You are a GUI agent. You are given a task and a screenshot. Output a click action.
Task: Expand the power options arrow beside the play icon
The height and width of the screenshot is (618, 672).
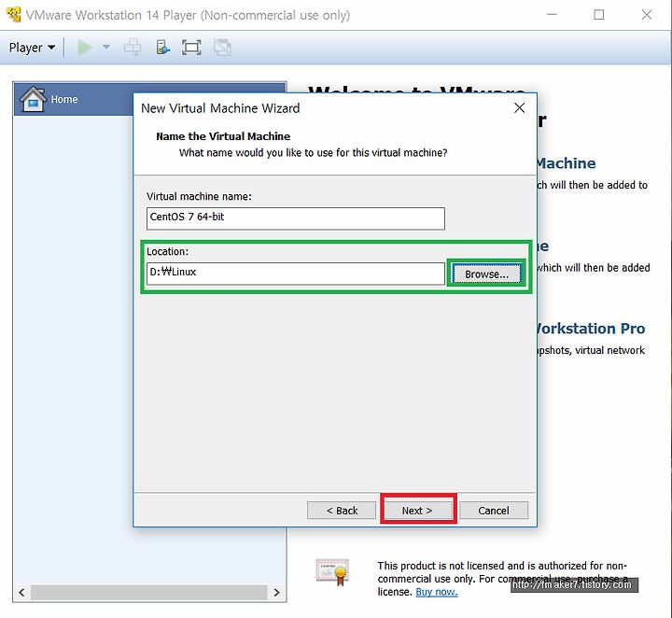tap(105, 47)
